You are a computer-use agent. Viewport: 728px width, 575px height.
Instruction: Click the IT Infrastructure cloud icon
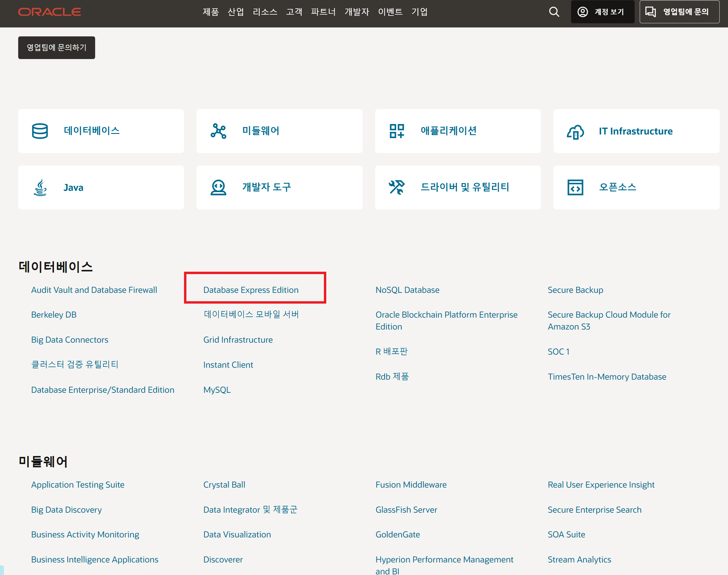pyautogui.click(x=575, y=132)
